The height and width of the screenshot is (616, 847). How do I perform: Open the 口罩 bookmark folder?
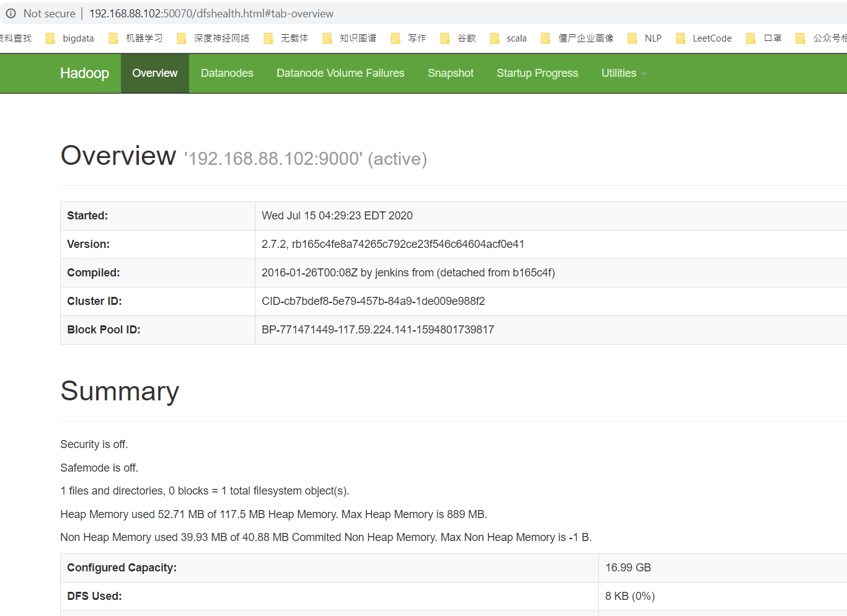[x=764, y=38]
